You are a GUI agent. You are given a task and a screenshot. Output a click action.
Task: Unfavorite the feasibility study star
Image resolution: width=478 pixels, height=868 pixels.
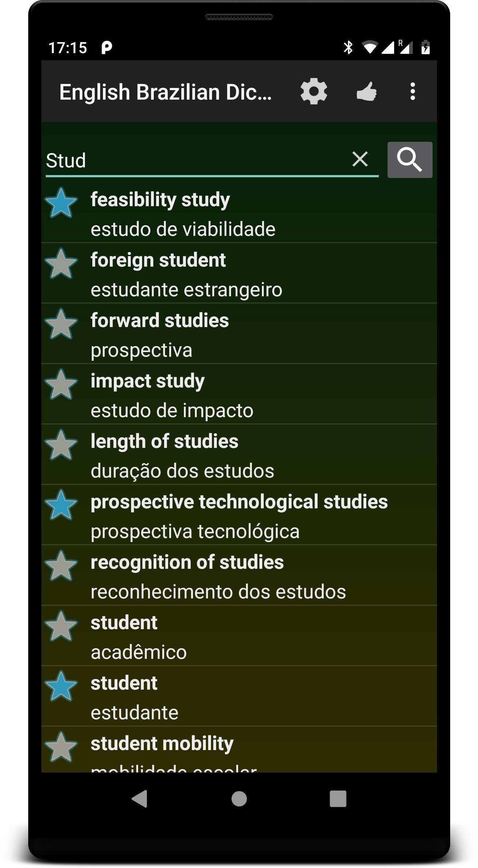click(61, 203)
